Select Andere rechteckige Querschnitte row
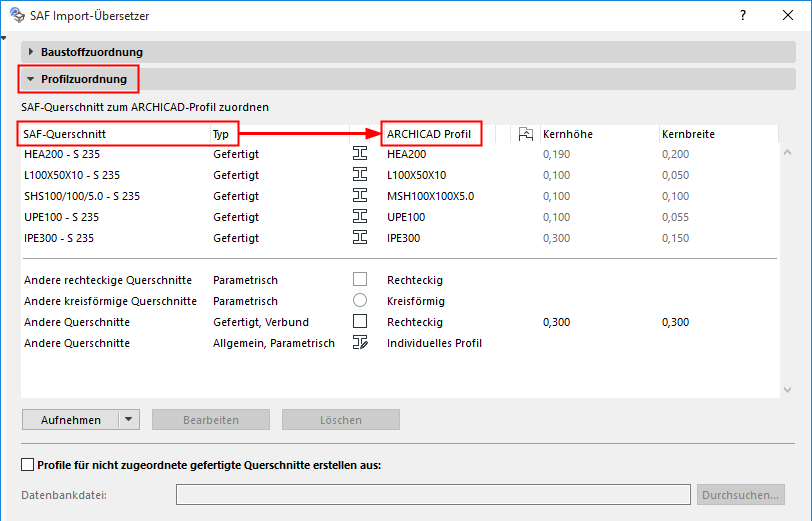812x521 pixels. (x=400, y=280)
